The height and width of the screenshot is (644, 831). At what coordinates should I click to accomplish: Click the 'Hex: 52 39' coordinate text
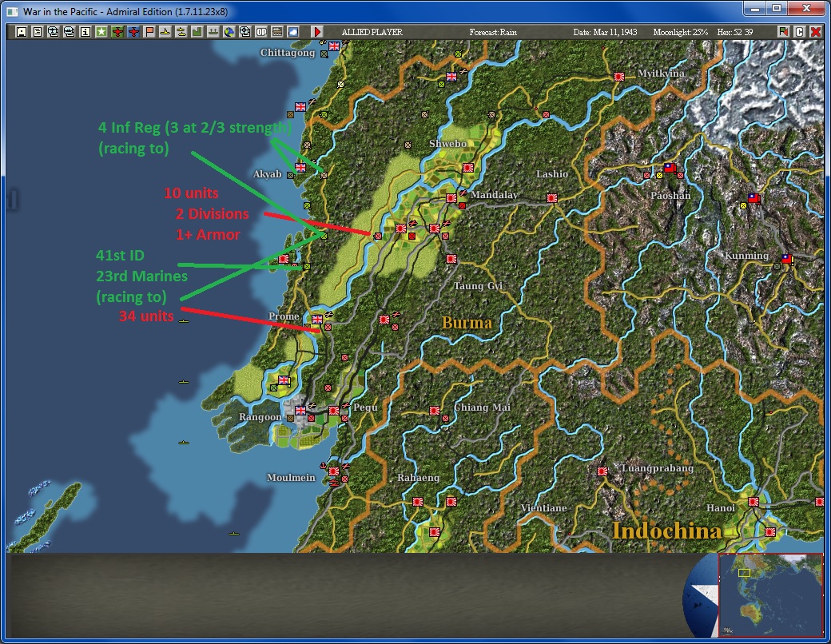pyautogui.click(x=735, y=32)
